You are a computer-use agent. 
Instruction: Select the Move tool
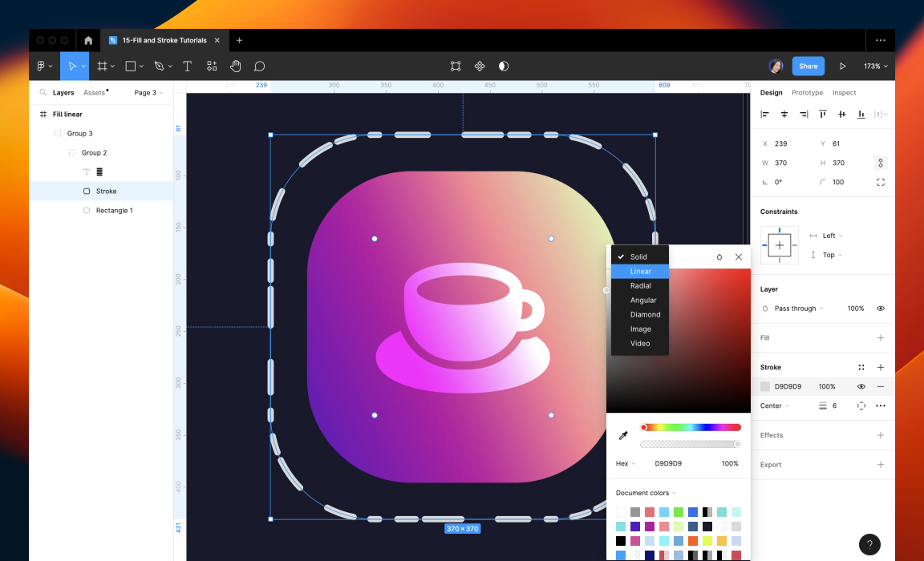(x=72, y=67)
